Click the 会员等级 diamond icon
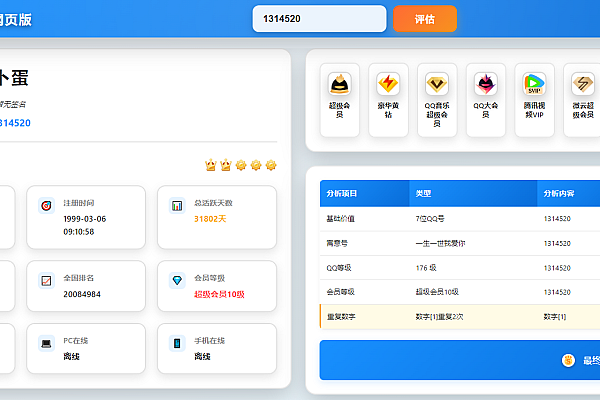 pos(177,281)
